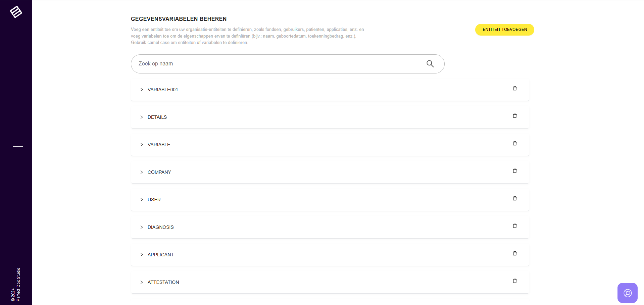This screenshot has width=644, height=305.
Task: Open the hamburger menu in sidebar
Action: tap(16, 143)
